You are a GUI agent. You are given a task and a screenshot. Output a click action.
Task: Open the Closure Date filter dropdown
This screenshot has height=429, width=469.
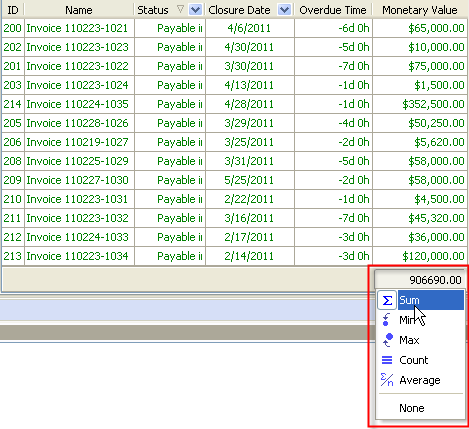(x=284, y=10)
